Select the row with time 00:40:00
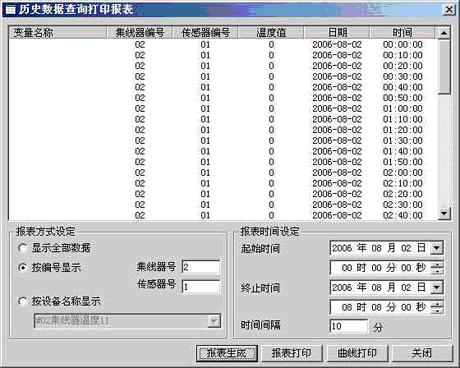460x368 pixels. [223, 87]
